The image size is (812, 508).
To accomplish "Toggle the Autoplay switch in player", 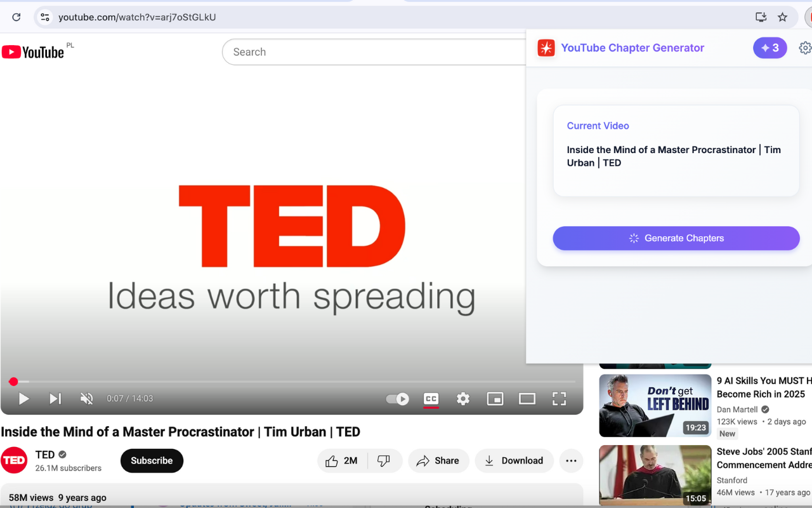I will point(398,399).
